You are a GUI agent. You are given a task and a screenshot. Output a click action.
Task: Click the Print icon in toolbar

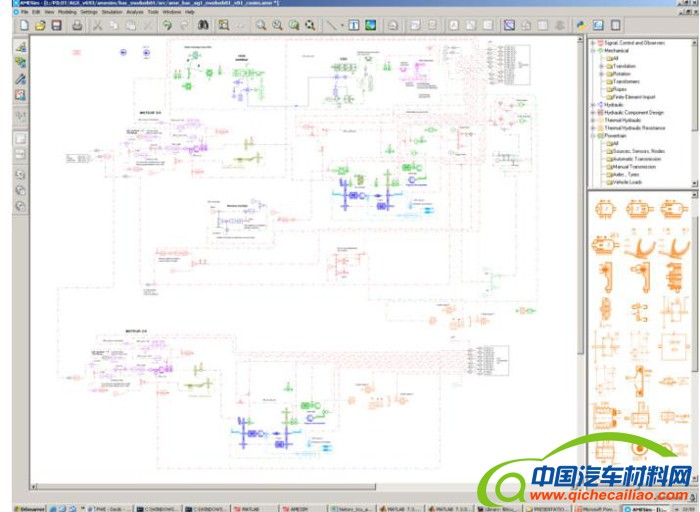(x=77, y=24)
